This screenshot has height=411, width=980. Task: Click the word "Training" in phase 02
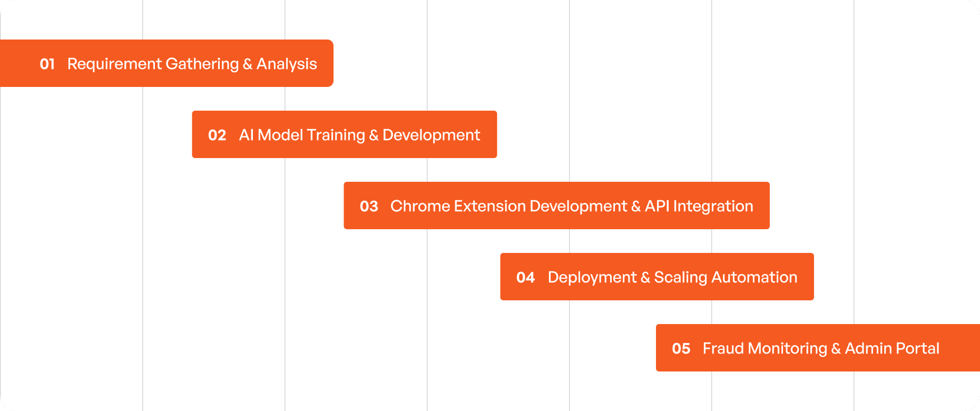coord(336,135)
